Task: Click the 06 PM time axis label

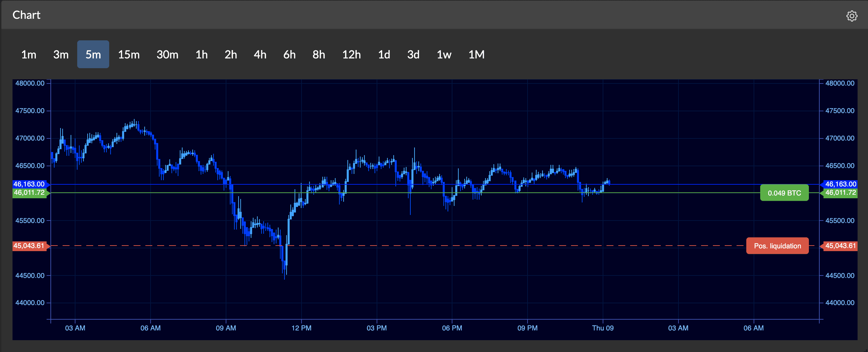Action: pos(452,328)
